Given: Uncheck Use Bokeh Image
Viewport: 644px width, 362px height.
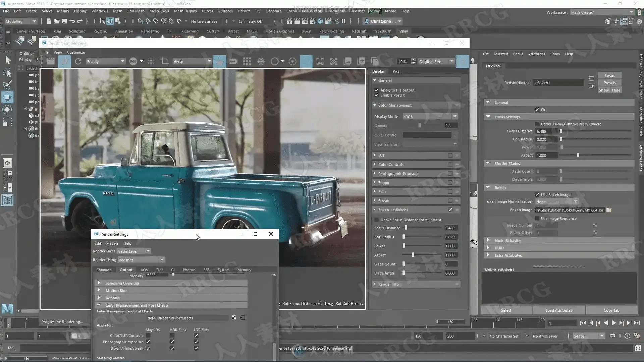Looking at the screenshot, I should click(537, 195).
